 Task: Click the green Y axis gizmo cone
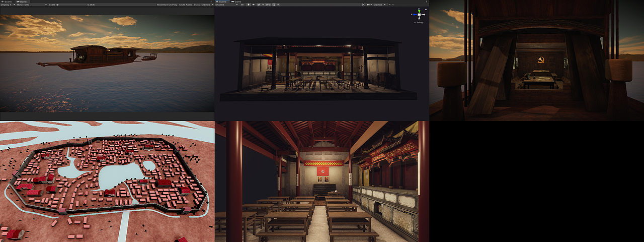pyautogui.click(x=419, y=11)
